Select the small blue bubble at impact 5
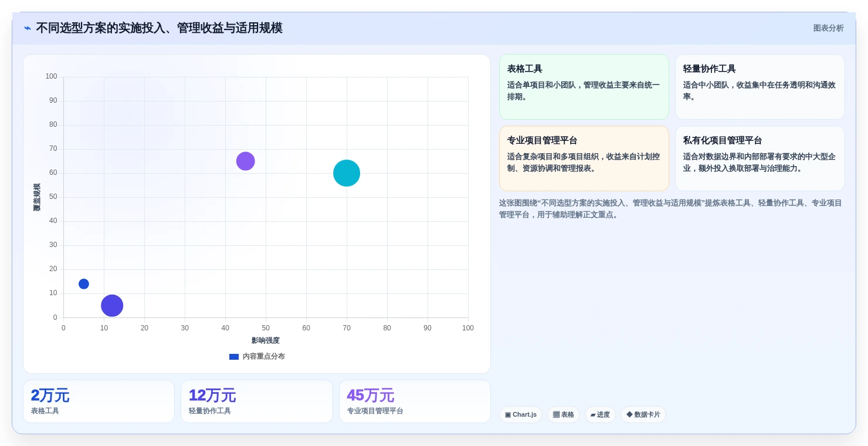868x446 pixels. [84, 284]
